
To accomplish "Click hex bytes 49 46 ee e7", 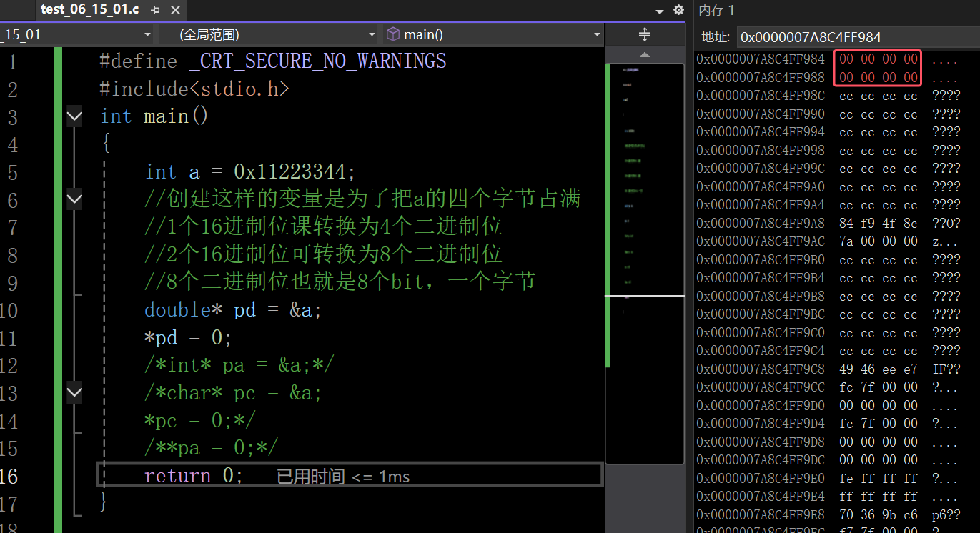I will pos(878,369).
